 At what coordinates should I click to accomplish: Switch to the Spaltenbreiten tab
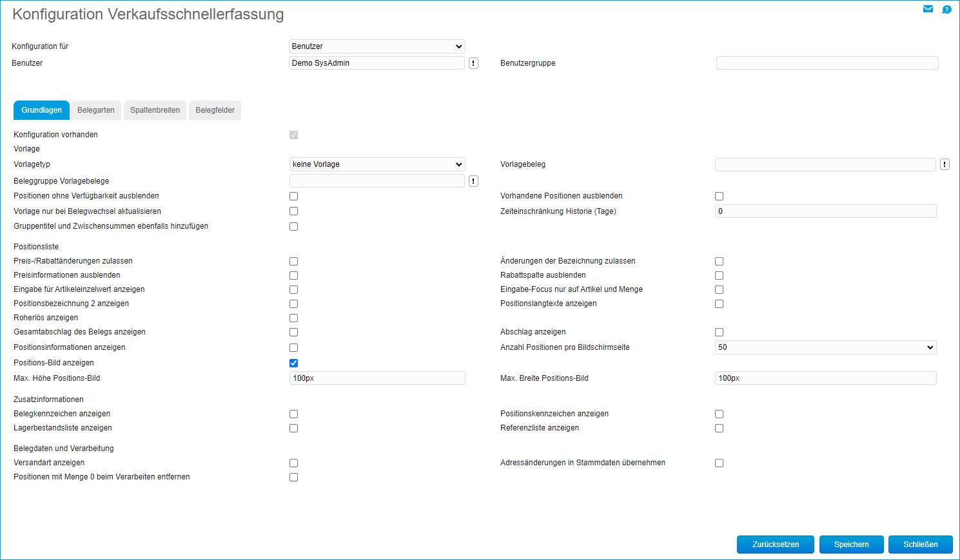tap(155, 110)
